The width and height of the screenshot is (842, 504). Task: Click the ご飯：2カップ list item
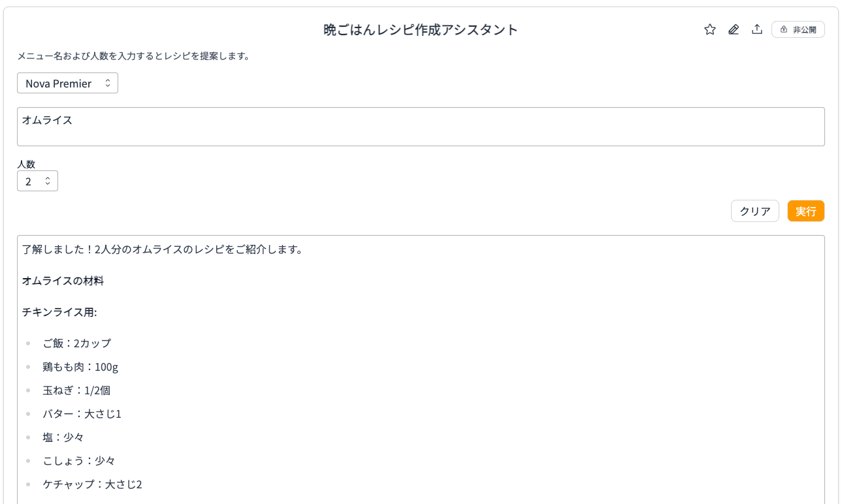77,343
